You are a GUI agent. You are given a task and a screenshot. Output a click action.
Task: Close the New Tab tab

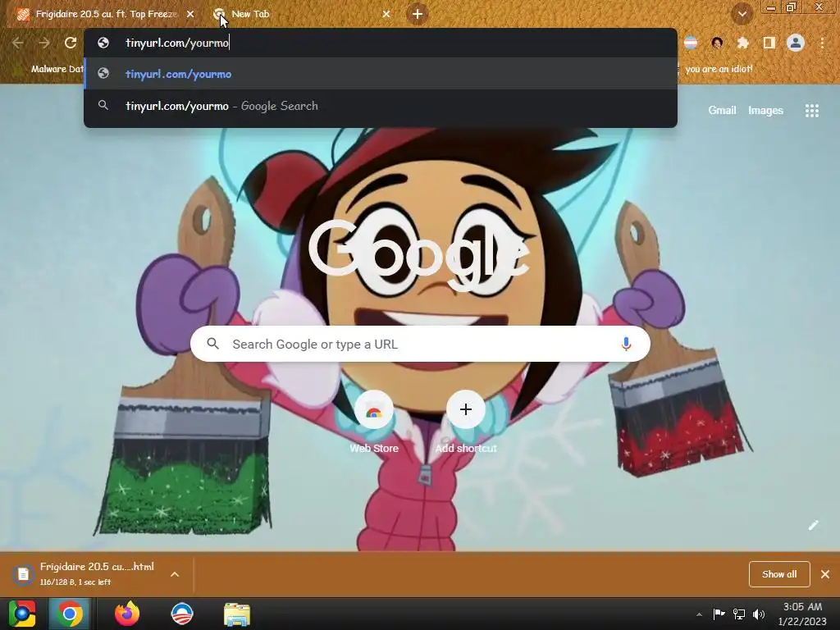pos(386,15)
